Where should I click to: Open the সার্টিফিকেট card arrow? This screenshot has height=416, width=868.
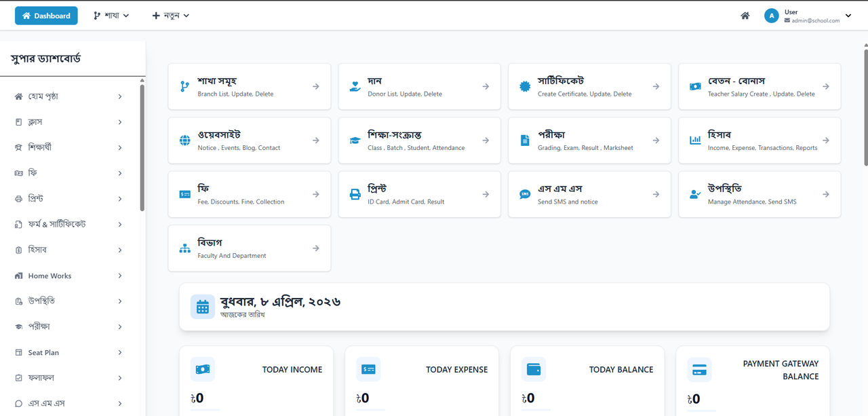coord(656,86)
